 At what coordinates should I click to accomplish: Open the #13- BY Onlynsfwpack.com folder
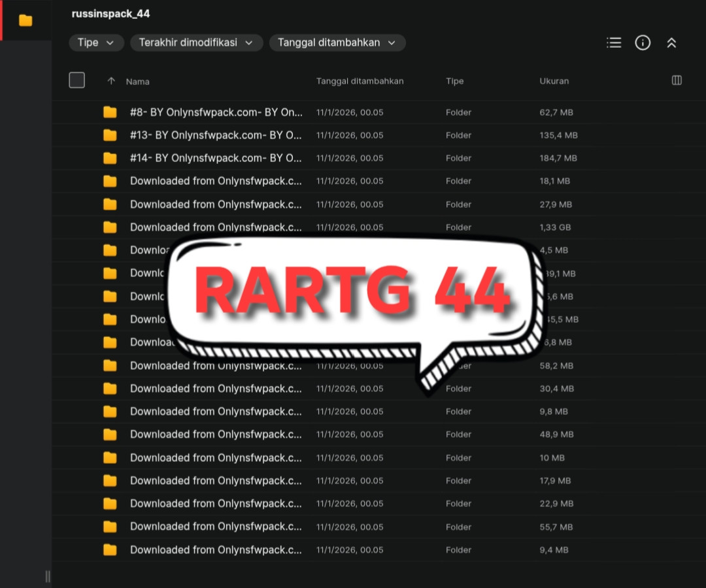click(x=216, y=135)
